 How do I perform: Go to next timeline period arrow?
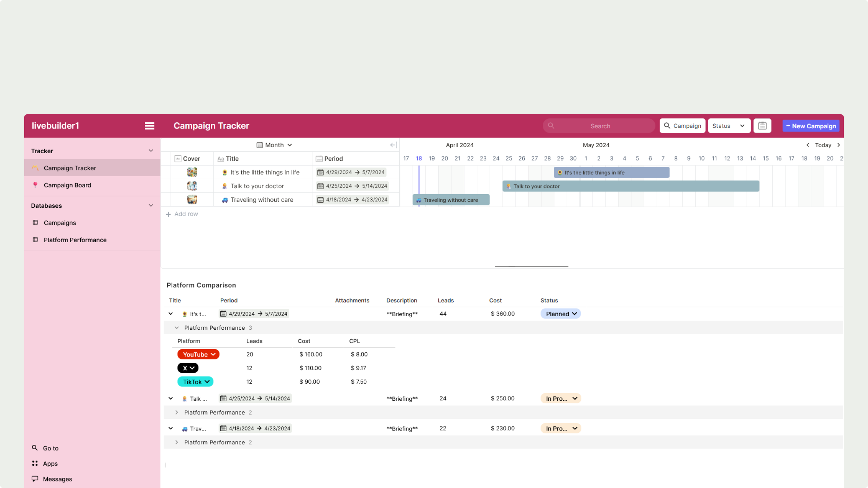(x=838, y=145)
